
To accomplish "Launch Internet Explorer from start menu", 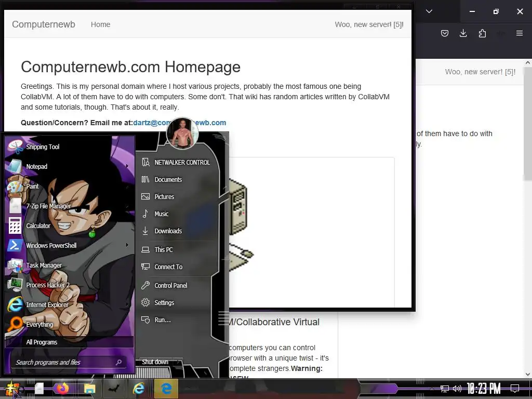I will (x=70, y=304).
